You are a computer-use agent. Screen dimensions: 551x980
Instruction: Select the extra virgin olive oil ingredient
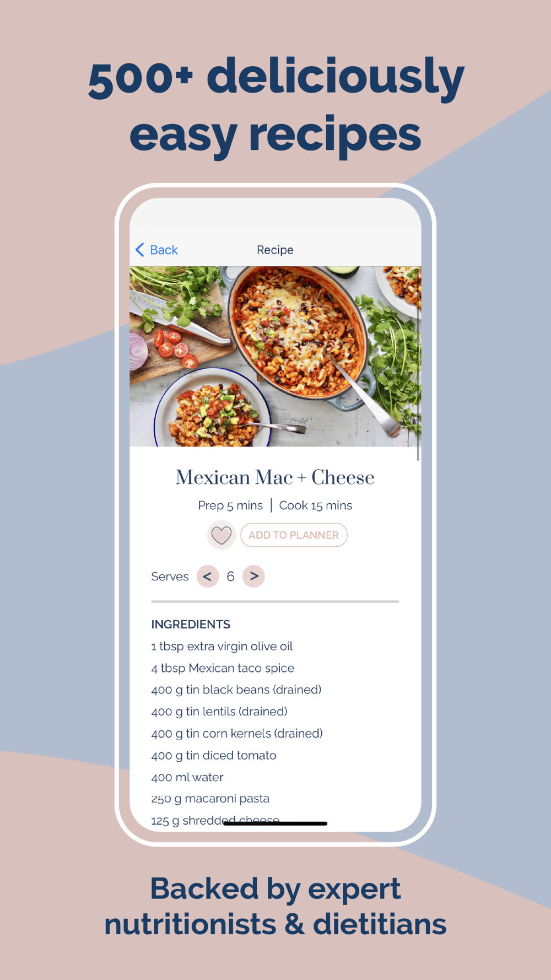222,646
